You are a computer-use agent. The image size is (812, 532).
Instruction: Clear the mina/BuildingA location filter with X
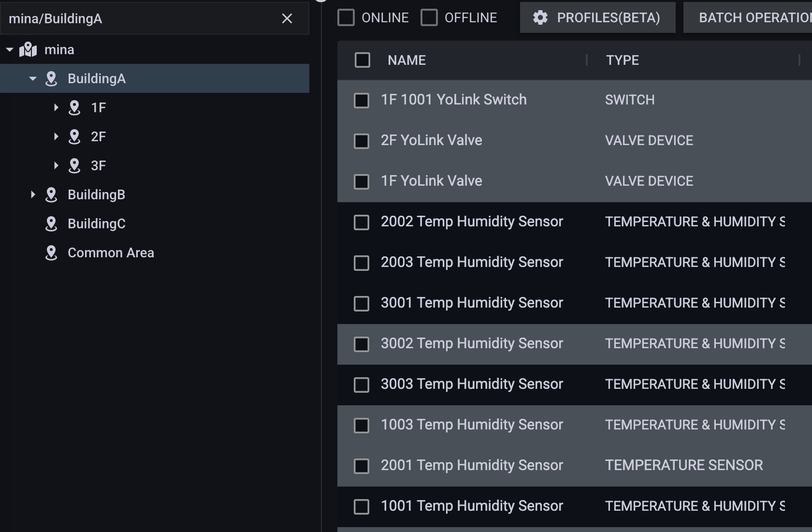(287, 18)
